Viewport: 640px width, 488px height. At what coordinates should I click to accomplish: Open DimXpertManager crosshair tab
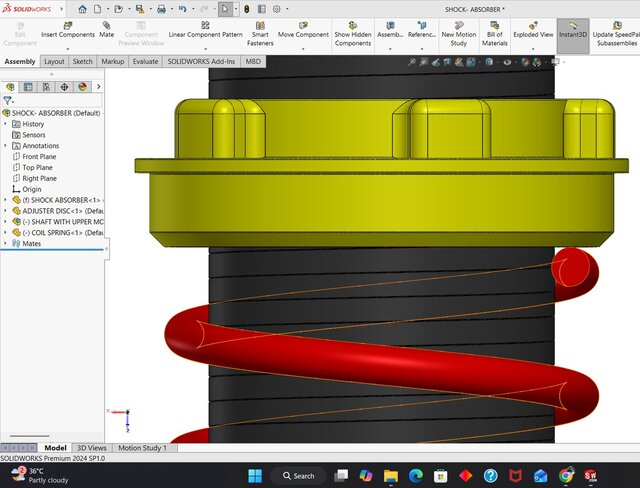(x=64, y=87)
